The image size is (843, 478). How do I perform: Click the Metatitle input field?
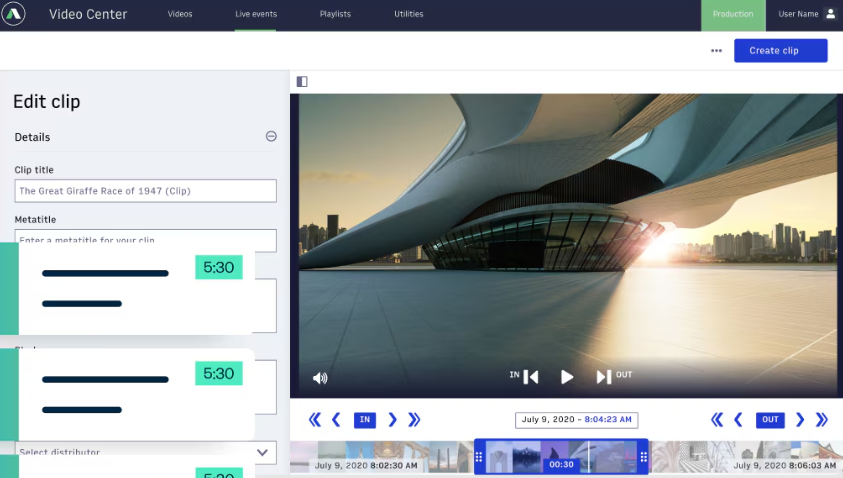point(145,240)
